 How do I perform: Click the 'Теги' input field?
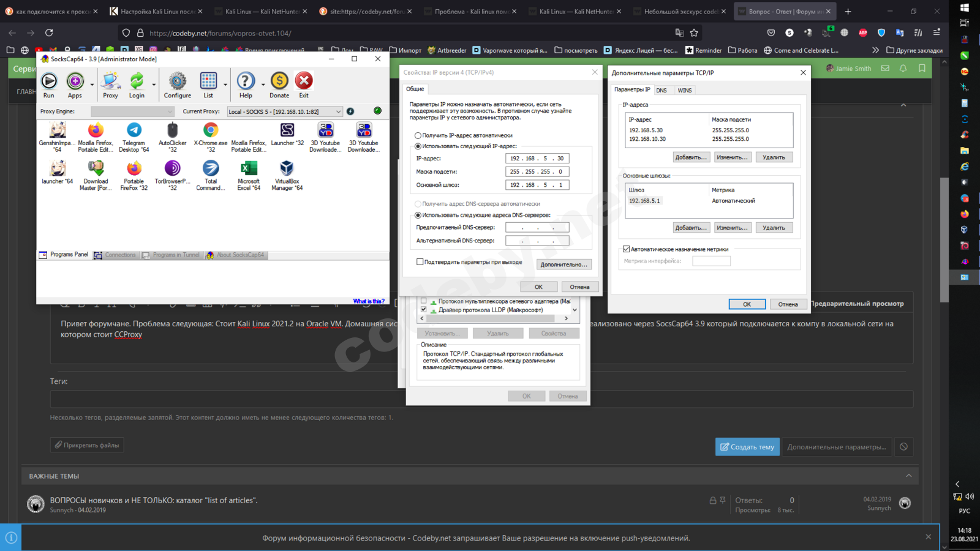pyautogui.click(x=481, y=399)
